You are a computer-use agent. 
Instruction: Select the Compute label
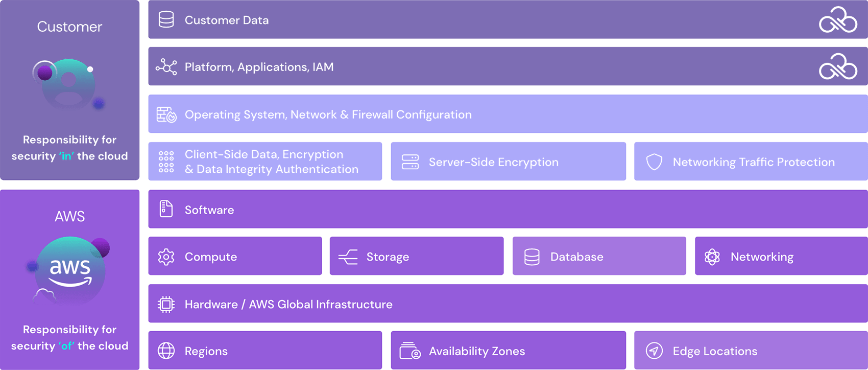[211, 257]
